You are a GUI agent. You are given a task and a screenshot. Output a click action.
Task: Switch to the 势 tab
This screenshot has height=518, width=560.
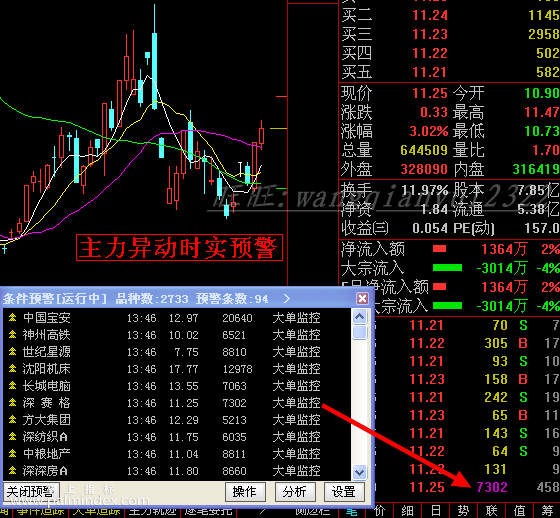[463, 511]
